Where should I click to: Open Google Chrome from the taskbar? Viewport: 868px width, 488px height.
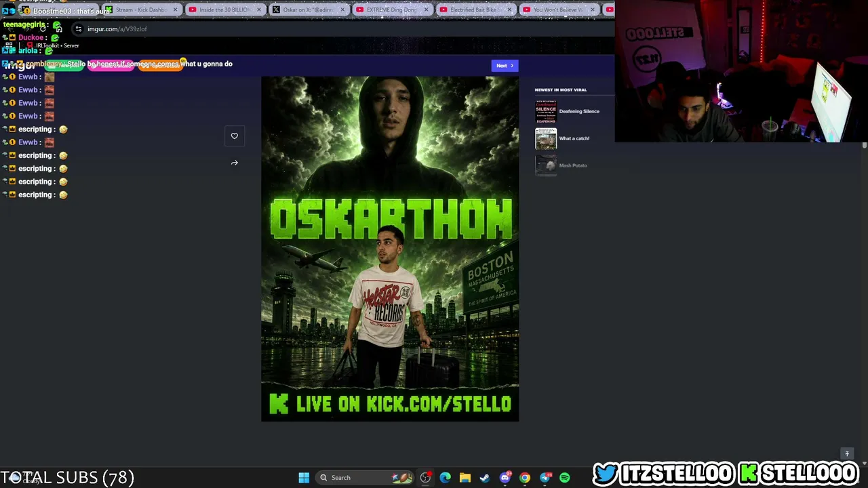(524, 478)
